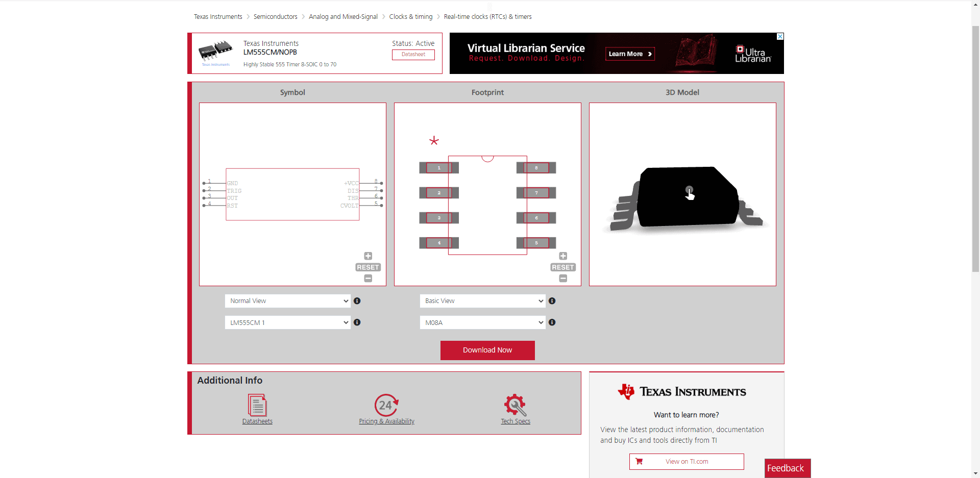Click Learn More on Ultra Librarian ad
This screenshot has width=980, height=478.
coord(630,54)
